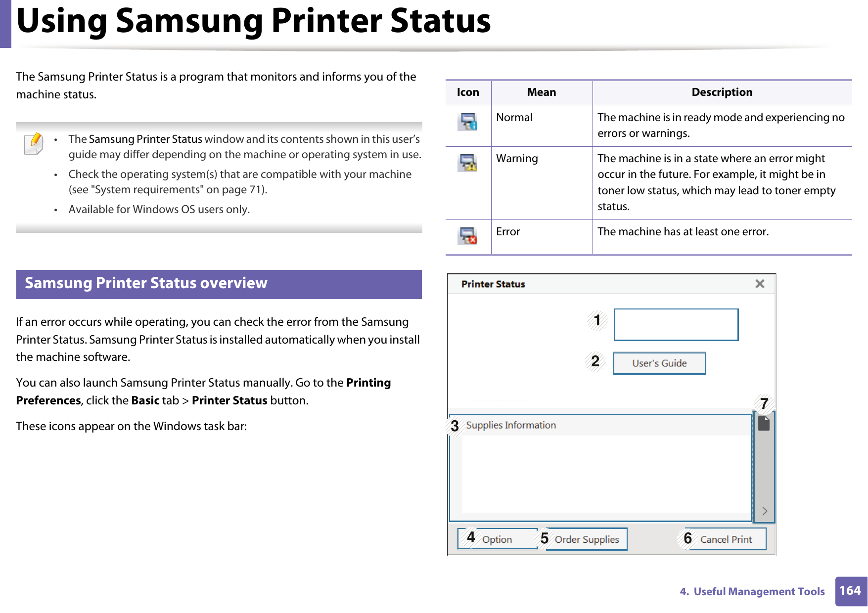
Task: Expand the Supplies Information section
Action: [x=511, y=425]
